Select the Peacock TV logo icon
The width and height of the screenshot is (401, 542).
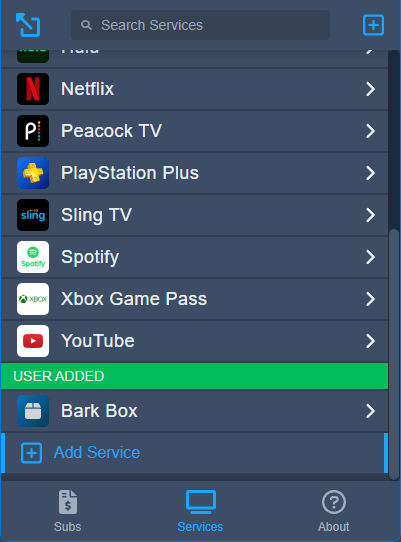(x=33, y=131)
